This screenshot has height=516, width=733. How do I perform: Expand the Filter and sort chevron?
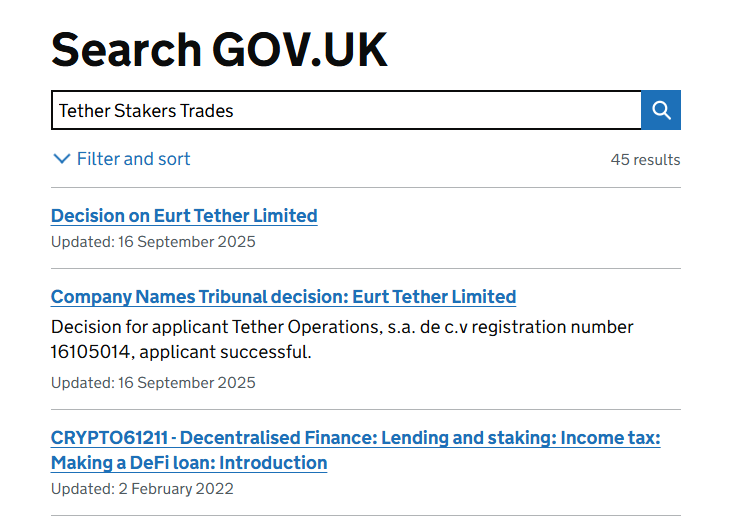pos(62,159)
